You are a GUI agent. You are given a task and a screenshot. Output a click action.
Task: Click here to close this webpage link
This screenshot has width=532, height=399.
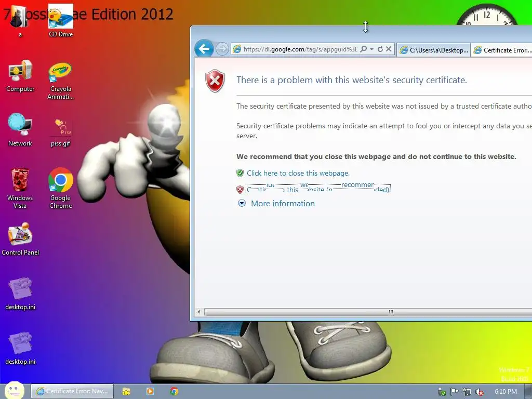(298, 173)
